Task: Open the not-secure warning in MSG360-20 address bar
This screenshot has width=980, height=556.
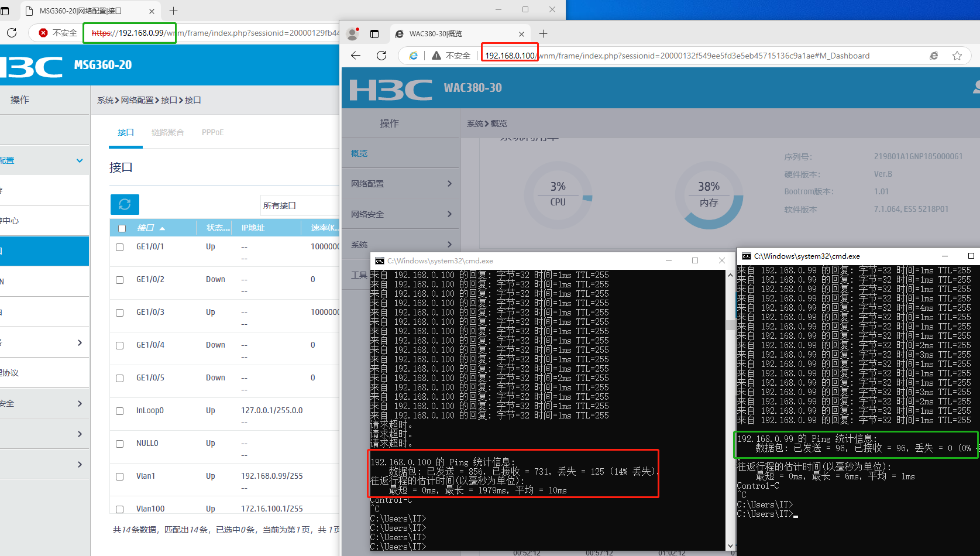Action: (x=58, y=33)
